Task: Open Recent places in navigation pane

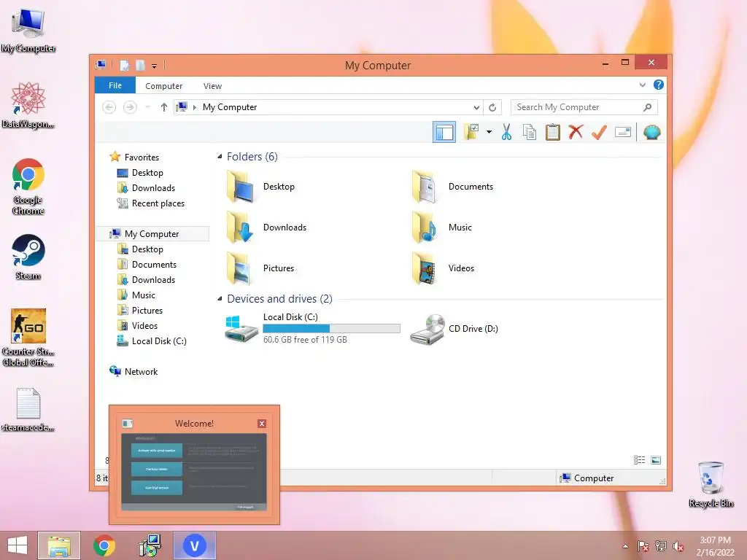Action: 158,203
